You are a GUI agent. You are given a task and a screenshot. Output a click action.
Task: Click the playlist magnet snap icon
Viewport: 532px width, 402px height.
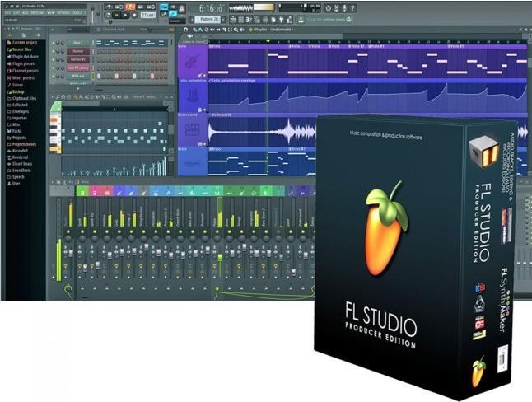[185, 30]
